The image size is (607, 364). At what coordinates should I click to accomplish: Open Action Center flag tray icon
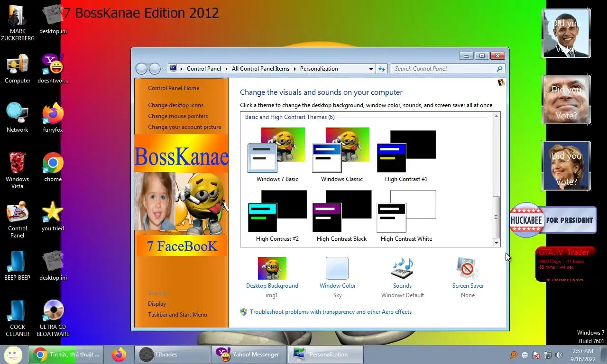(x=536, y=355)
